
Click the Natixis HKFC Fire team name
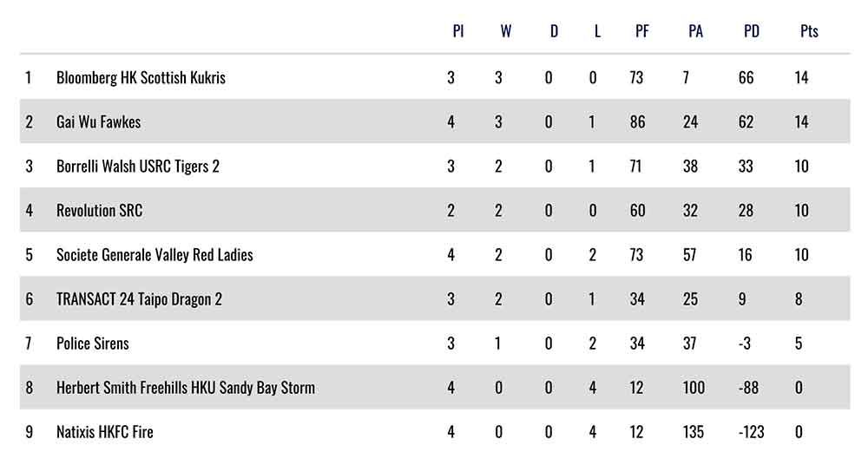tap(104, 432)
